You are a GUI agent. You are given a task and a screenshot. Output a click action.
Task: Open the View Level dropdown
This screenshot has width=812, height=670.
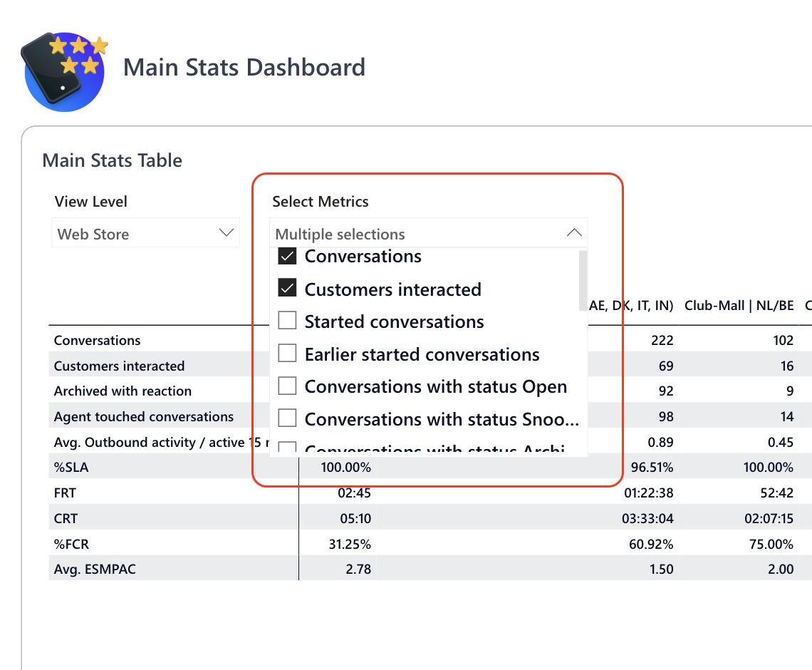coord(145,234)
